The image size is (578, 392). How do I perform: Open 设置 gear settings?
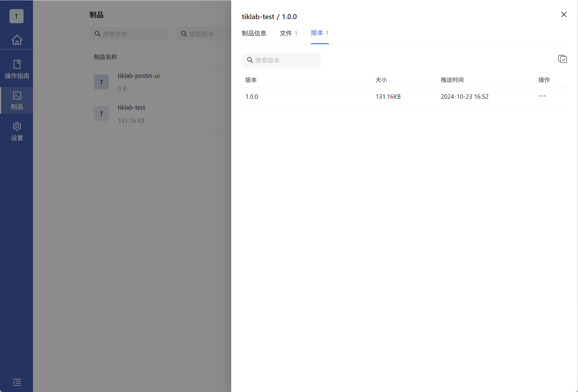(x=17, y=131)
